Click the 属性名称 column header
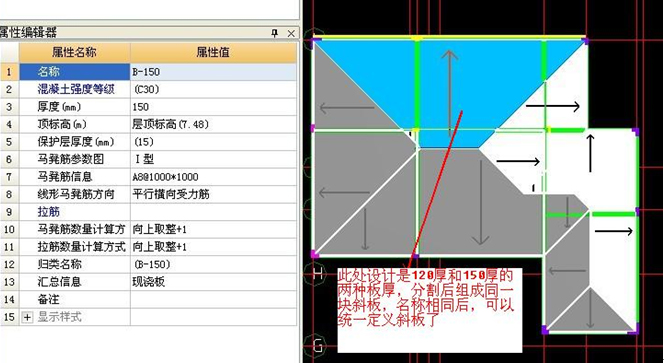 [x=75, y=53]
